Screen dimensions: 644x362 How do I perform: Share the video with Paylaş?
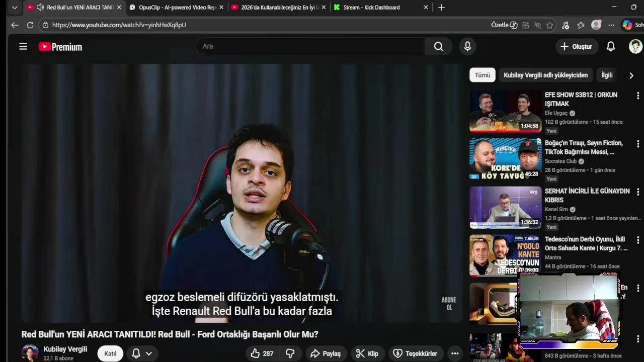click(x=325, y=353)
